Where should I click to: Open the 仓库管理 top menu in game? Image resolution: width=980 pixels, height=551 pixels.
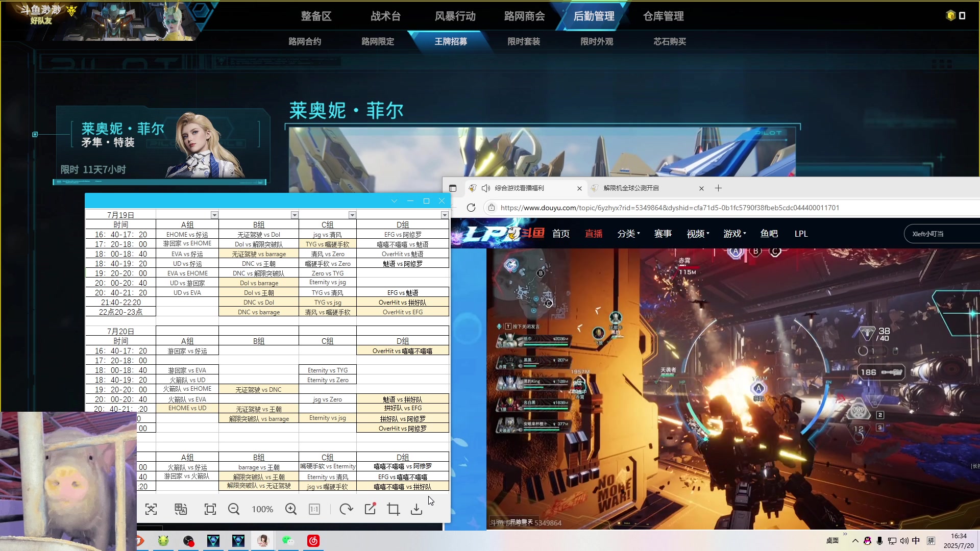(663, 16)
